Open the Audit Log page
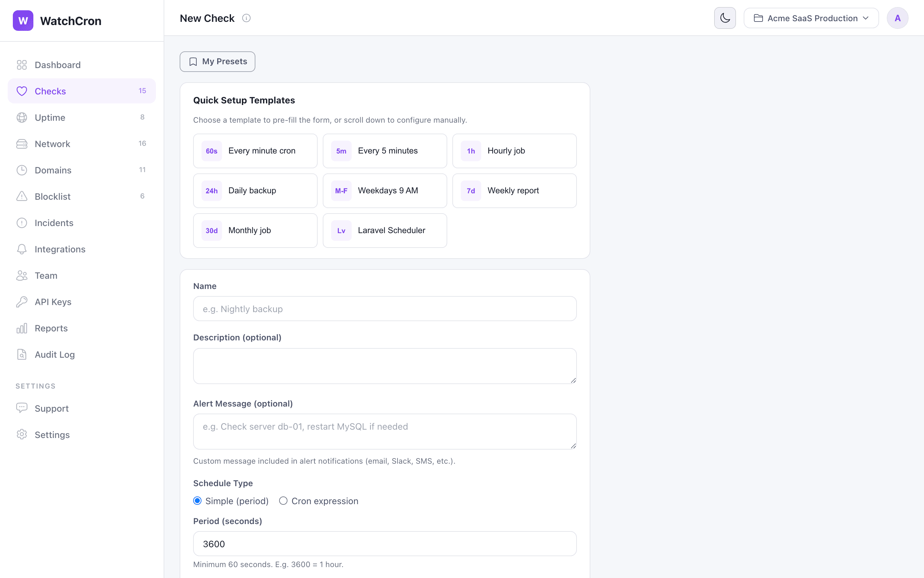924x578 pixels. [82, 355]
